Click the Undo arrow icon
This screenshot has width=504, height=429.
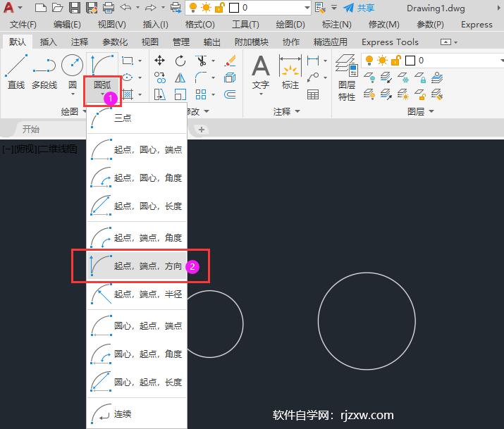click(x=125, y=7)
